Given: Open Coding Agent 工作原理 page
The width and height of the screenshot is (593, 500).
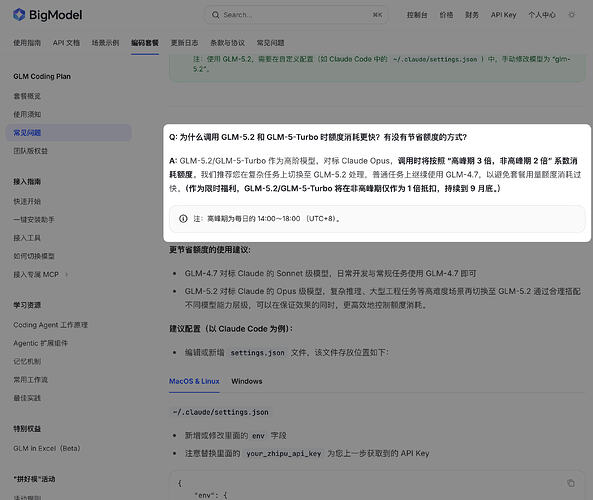Looking at the screenshot, I should pyautogui.click(x=50, y=325).
